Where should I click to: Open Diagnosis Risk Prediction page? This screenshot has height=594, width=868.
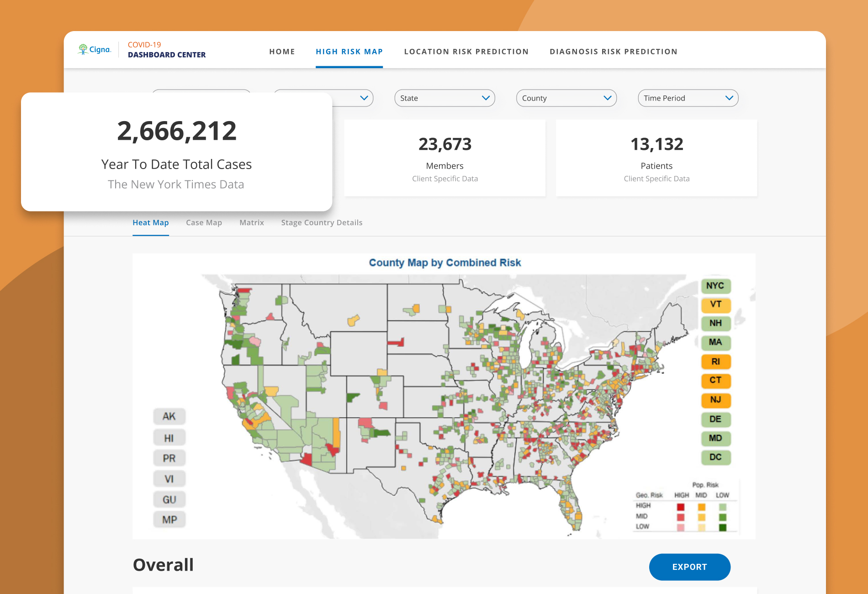pyautogui.click(x=614, y=52)
